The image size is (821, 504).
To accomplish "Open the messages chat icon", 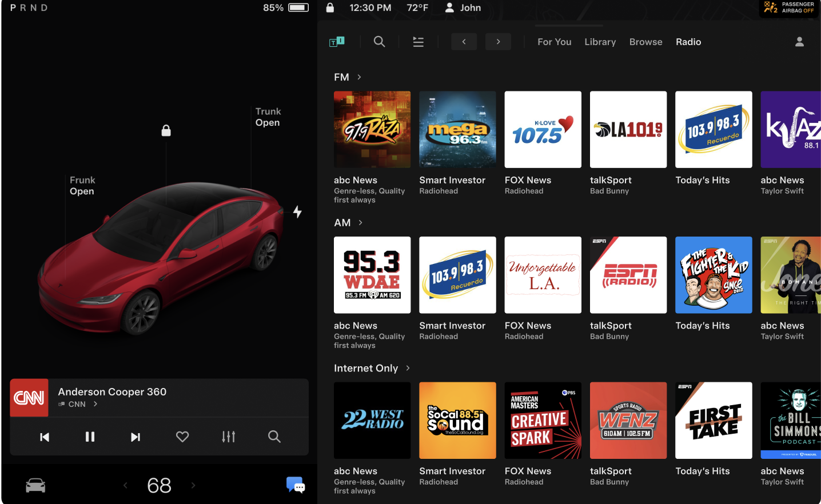I will 296,485.
